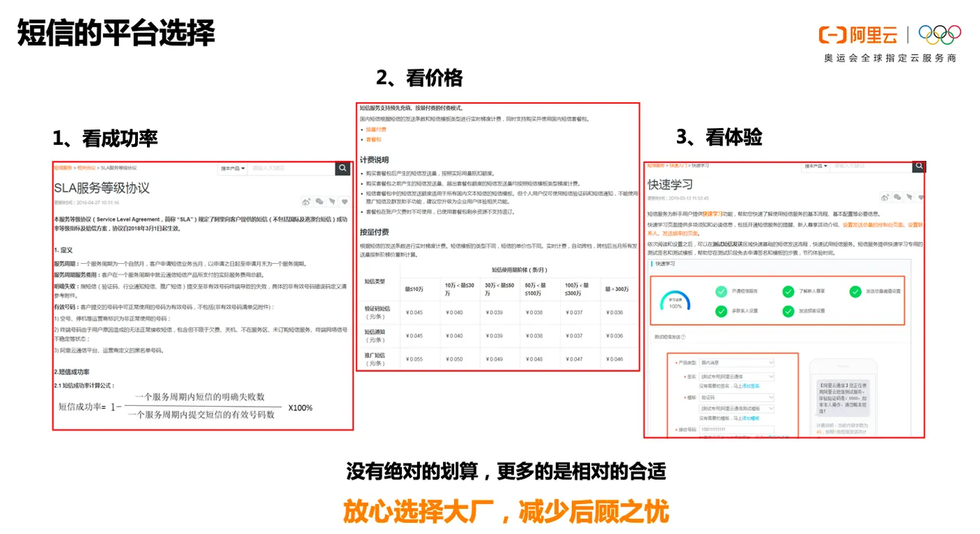Screen dimensions: 980x534
Task: Click the 短信使用量阶梯 table header
Action: pyautogui.click(x=518, y=269)
